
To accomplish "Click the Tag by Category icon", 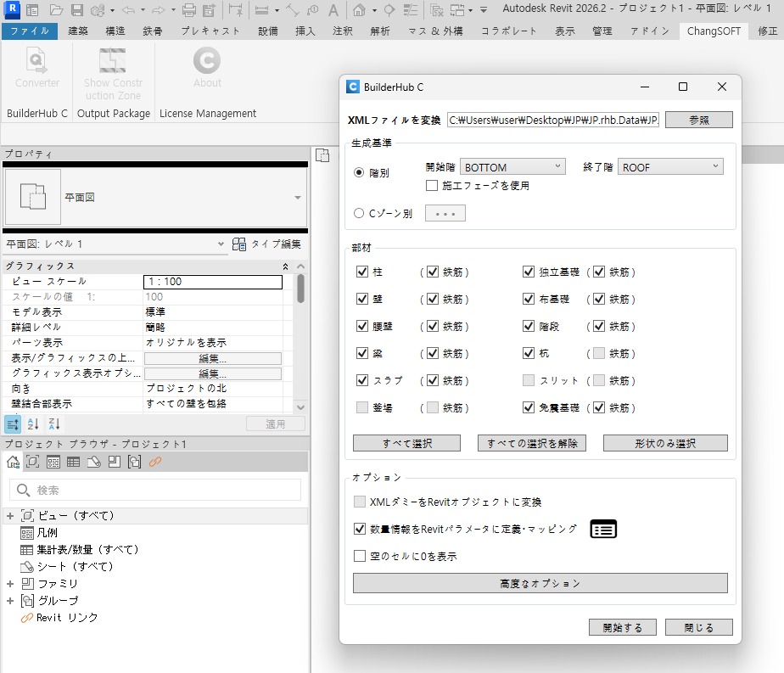I will coord(313,9).
